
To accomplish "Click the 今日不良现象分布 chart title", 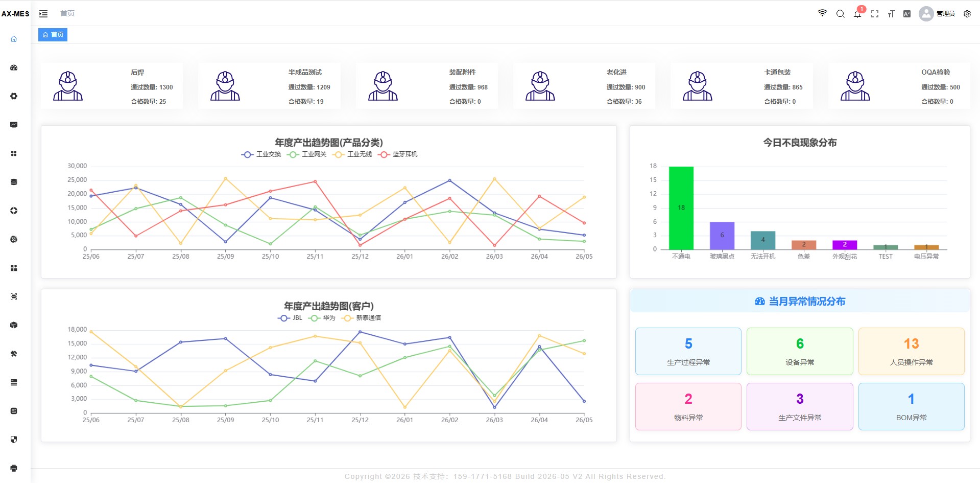I will click(800, 143).
